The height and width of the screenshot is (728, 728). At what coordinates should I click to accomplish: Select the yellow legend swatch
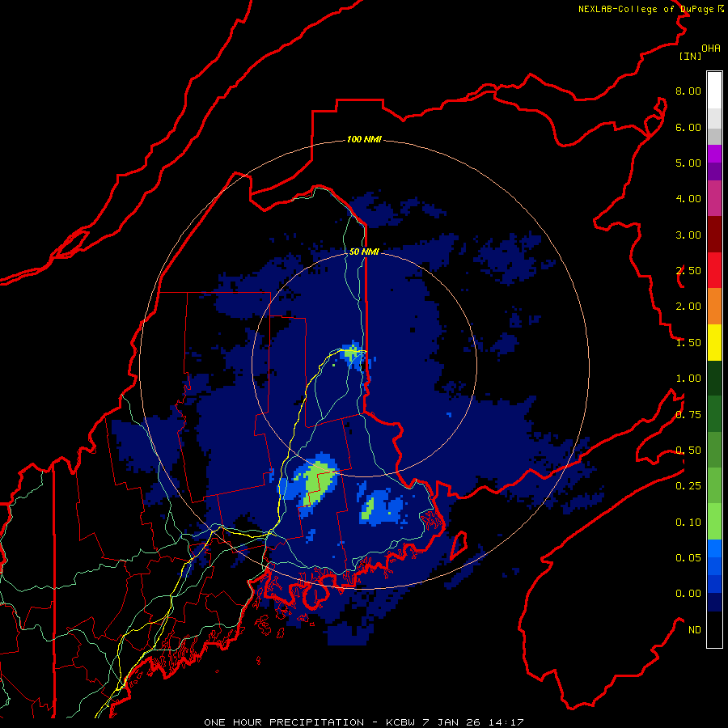[714, 342]
